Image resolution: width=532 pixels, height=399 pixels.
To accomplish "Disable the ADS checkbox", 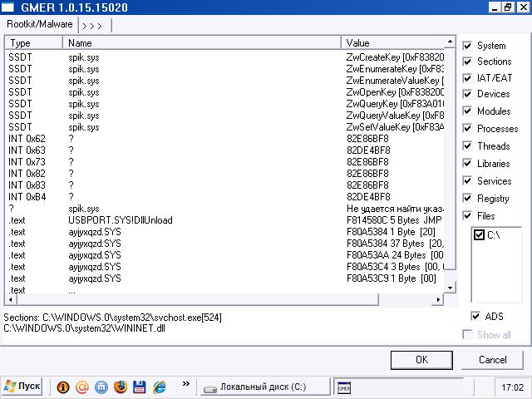I will (475, 316).
